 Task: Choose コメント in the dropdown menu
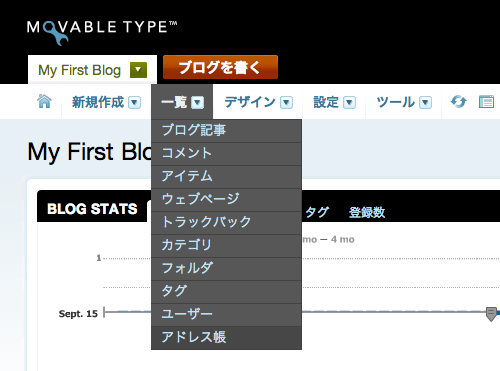[226, 153]
